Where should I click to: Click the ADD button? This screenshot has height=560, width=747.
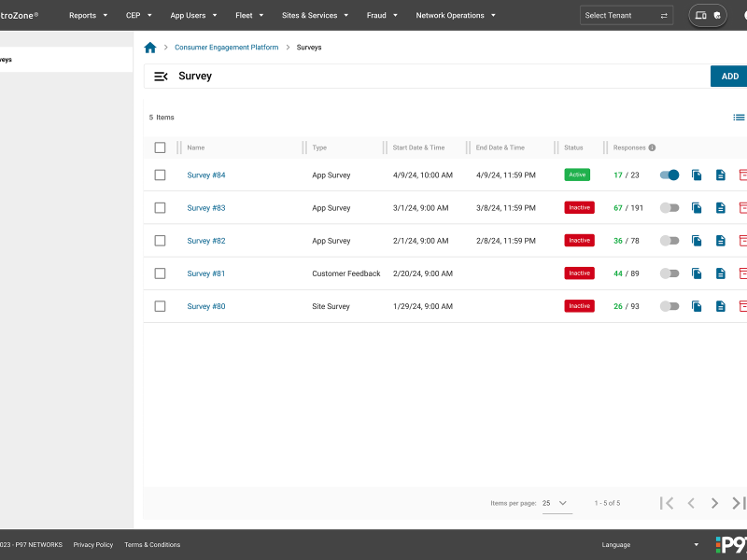[727, 76]
